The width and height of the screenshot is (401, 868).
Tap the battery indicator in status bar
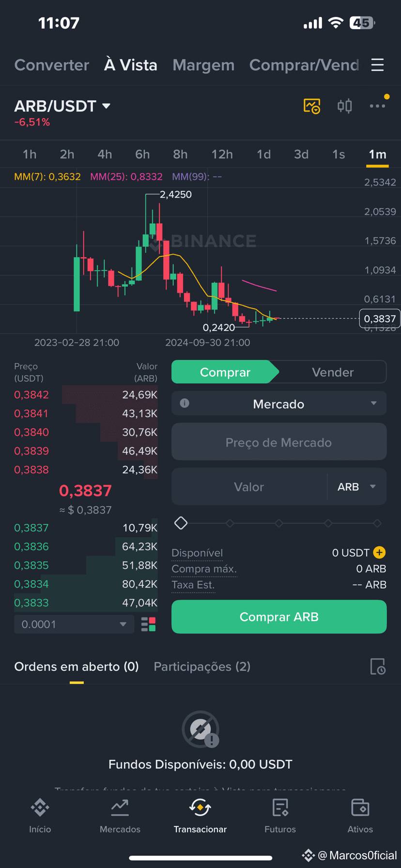(363, 22)
